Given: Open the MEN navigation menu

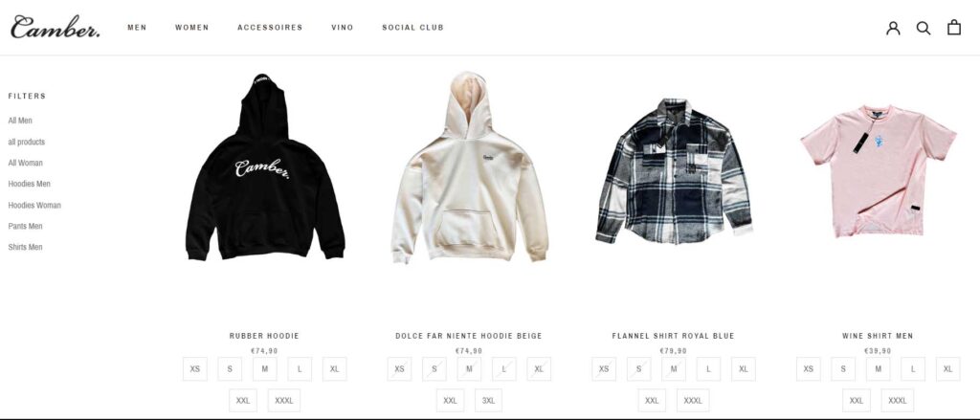Looking at the screenshot, I should pos(137,28).
